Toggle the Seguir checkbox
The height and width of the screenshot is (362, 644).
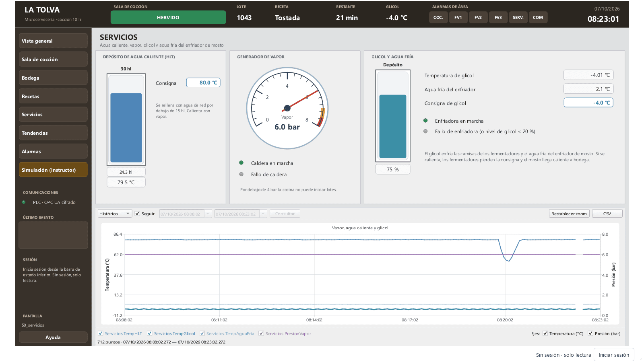pos(137,214)
